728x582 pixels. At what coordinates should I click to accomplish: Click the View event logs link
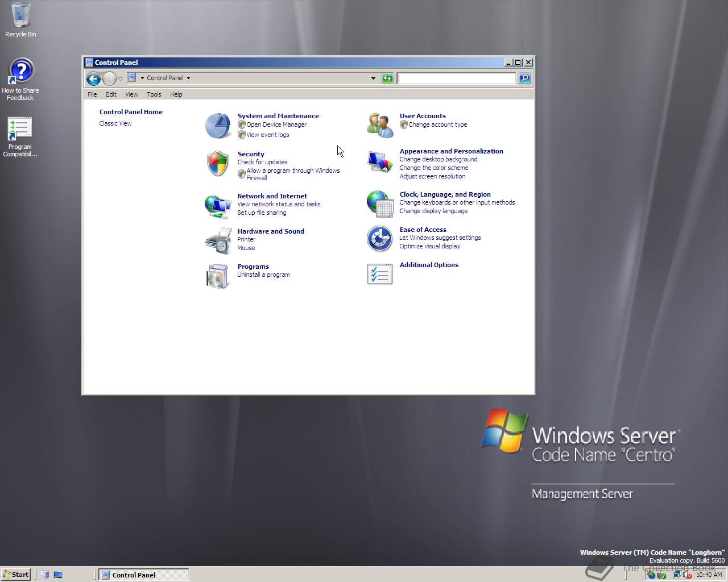coord(268,135)
